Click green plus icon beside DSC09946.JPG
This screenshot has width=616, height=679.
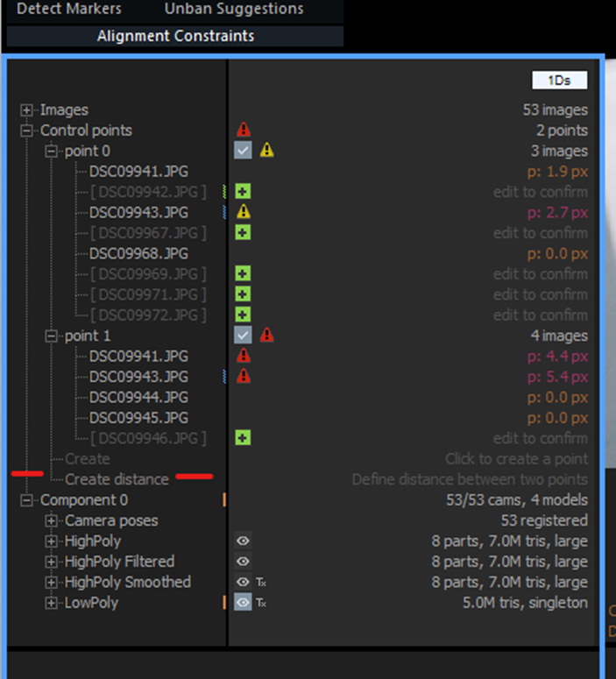click(243, 438)
